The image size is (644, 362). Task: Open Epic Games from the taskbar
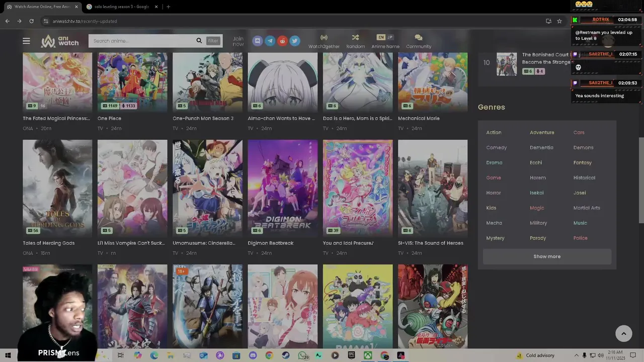tap(352, 355)
